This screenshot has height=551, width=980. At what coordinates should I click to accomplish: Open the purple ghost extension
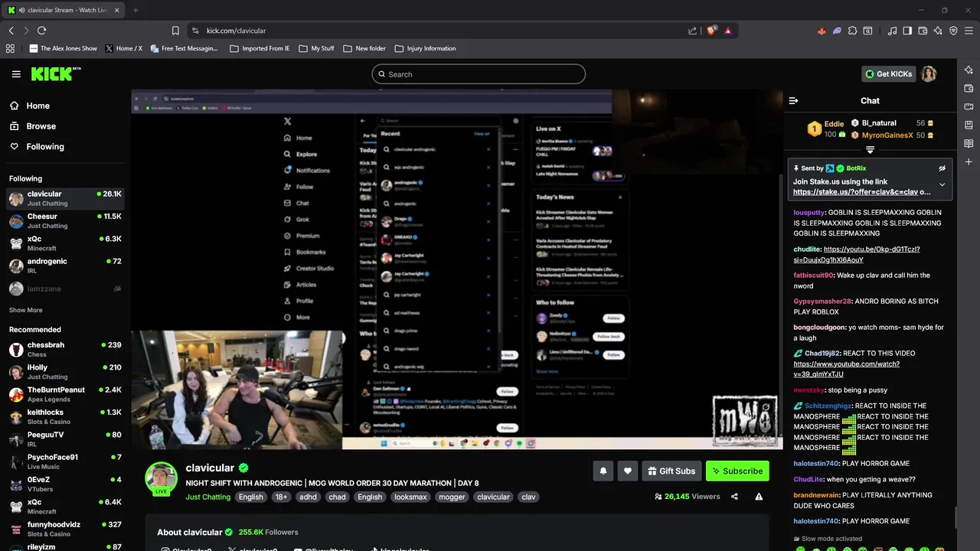click(837, 31)
